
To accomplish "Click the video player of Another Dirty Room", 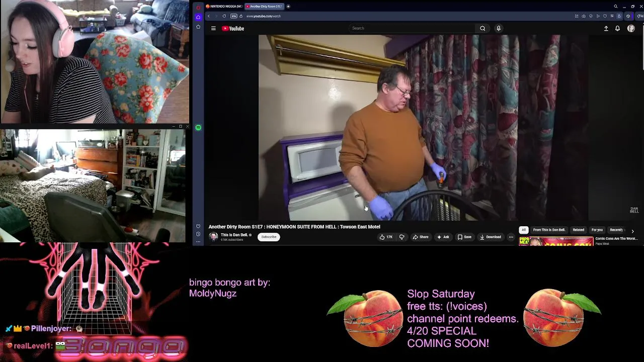I will pos(423,128).
